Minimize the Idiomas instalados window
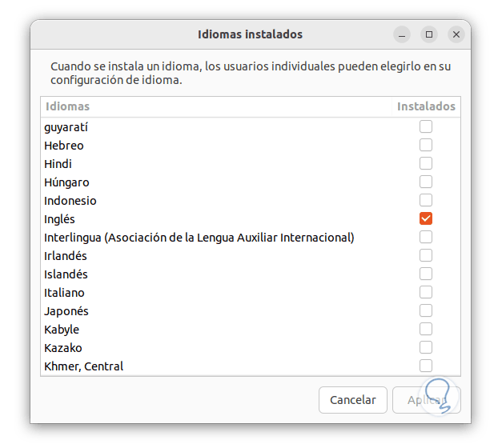 [402, 34]
